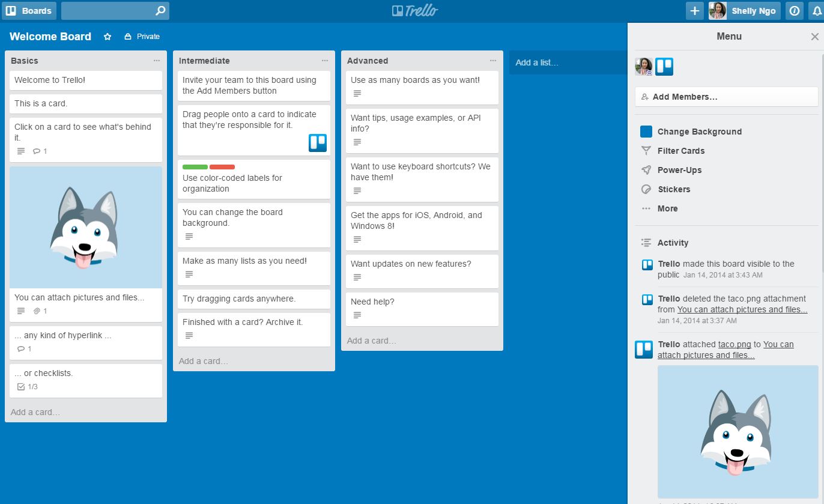Viewport: 824px width, 504px height.
Task: Open 'This is a card.' card
Action: [x=86, y=104]
